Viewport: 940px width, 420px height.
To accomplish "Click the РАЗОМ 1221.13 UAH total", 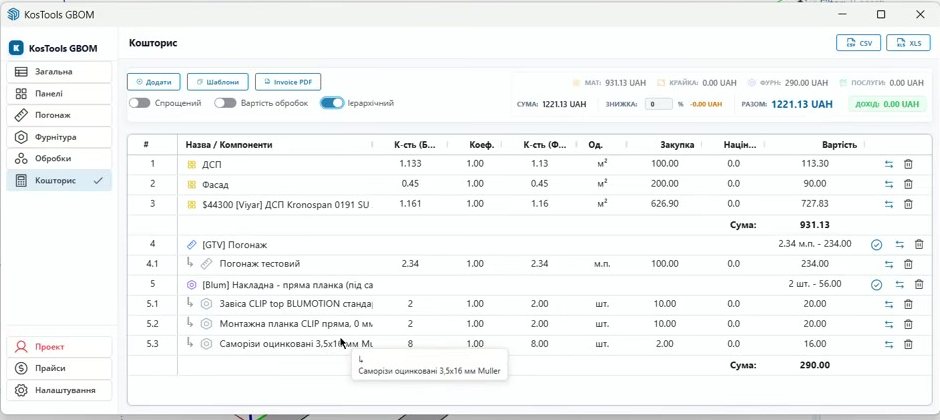I will (787, 104).
